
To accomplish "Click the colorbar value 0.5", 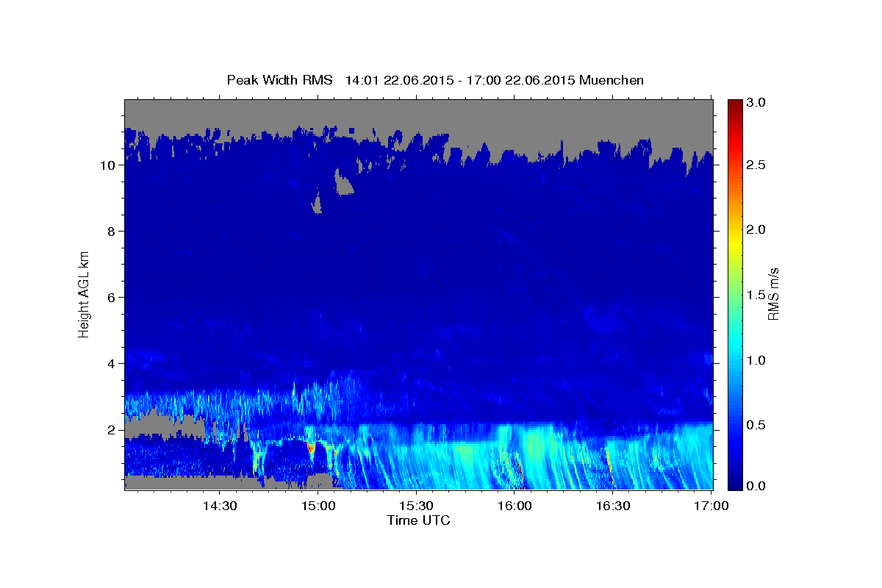I will point(758,425).
